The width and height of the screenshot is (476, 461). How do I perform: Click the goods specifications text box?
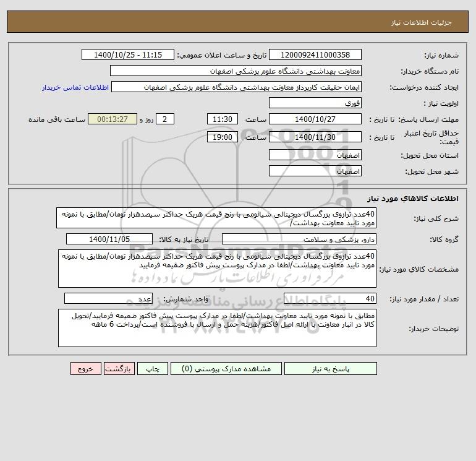[x=217, y=269]
